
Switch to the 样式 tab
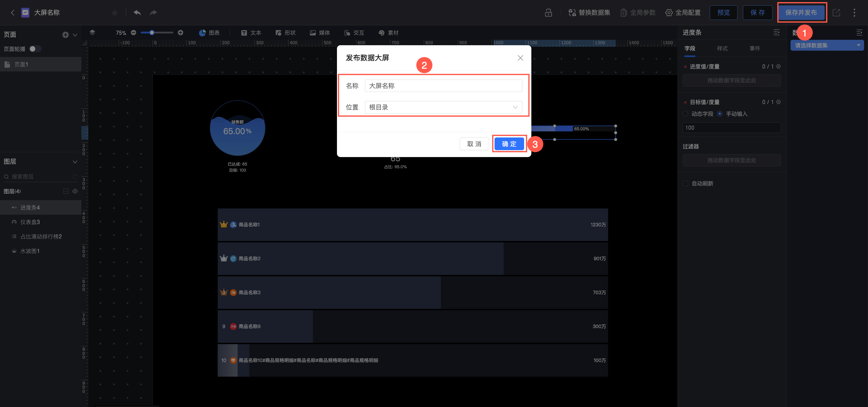pyautogui.click(x=722, y=49)
